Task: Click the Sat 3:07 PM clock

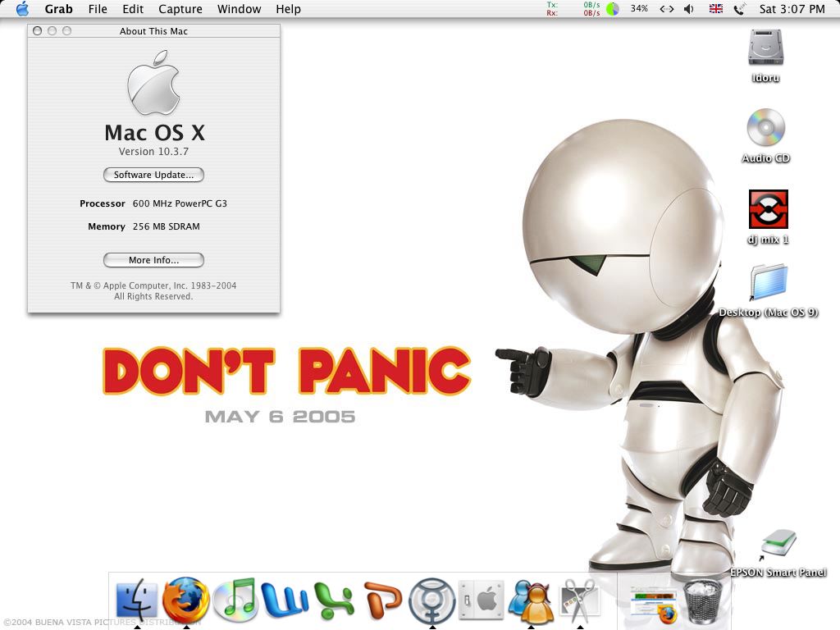Action: [x=792, y=9]
